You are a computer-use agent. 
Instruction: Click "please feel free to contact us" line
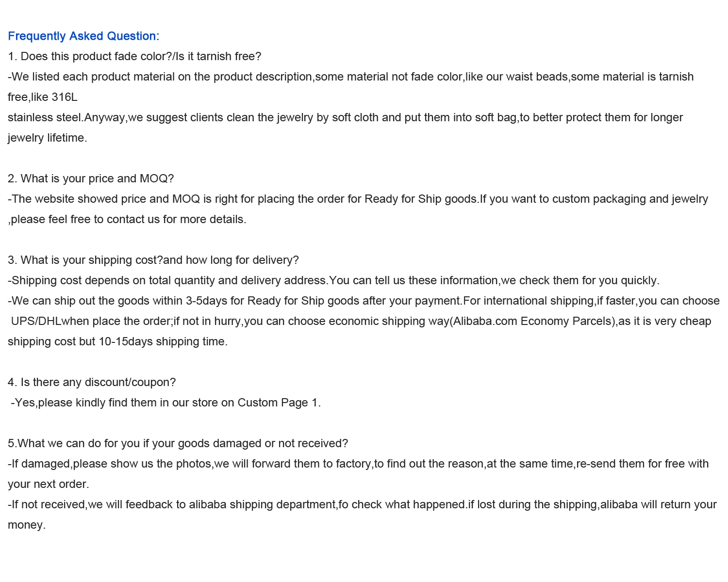pyautogui.click(x=127, y=220)
